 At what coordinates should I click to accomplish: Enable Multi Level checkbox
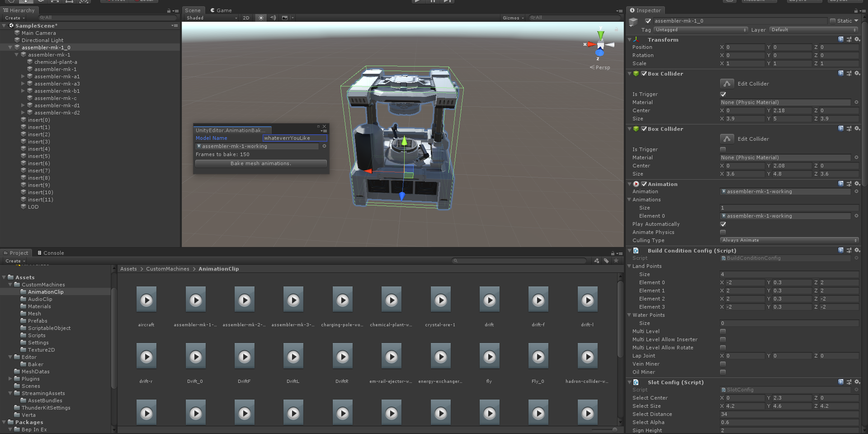[723, 331]
